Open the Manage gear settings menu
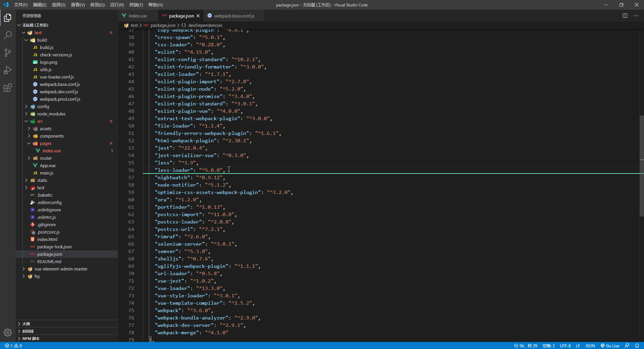Image resolution: width=644 pixels, height=349 pixels. click(8, 333)
